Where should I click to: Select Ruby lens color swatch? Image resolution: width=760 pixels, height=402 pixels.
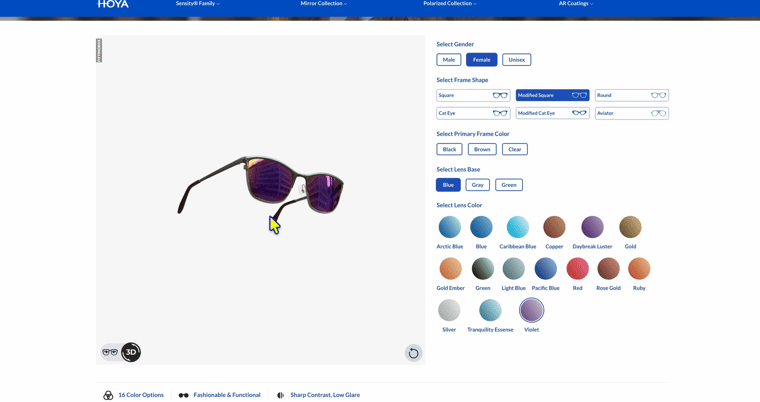639,269
